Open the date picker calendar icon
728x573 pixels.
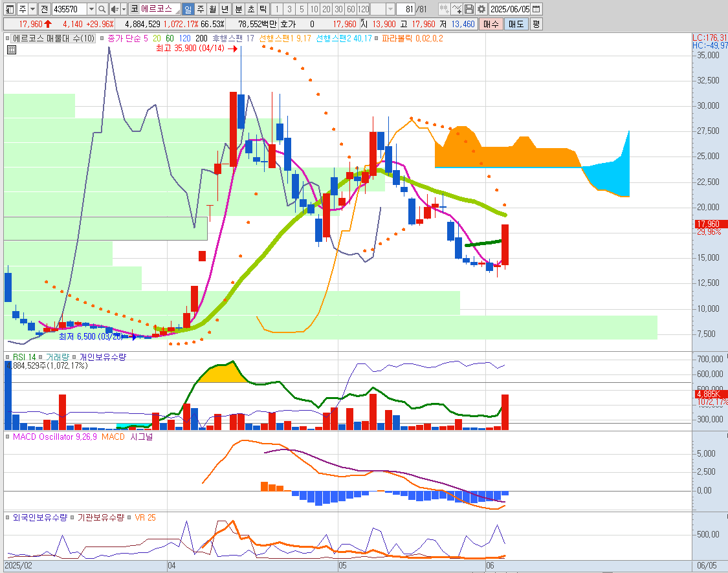click(536, 9)
